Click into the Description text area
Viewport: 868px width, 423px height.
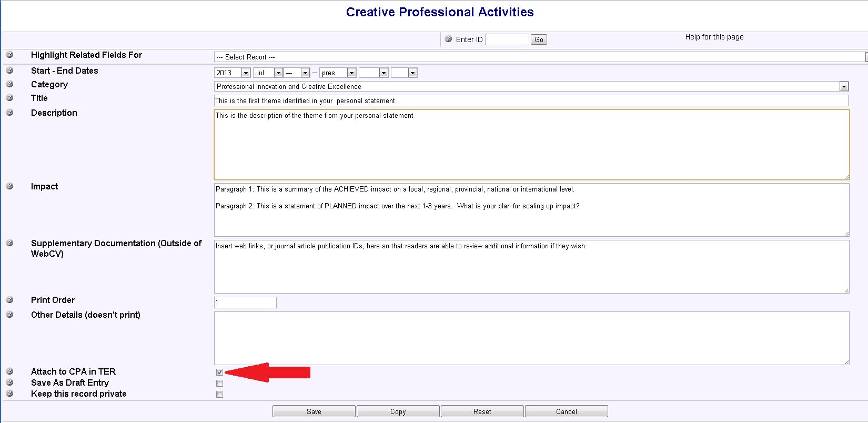(532, 145)
